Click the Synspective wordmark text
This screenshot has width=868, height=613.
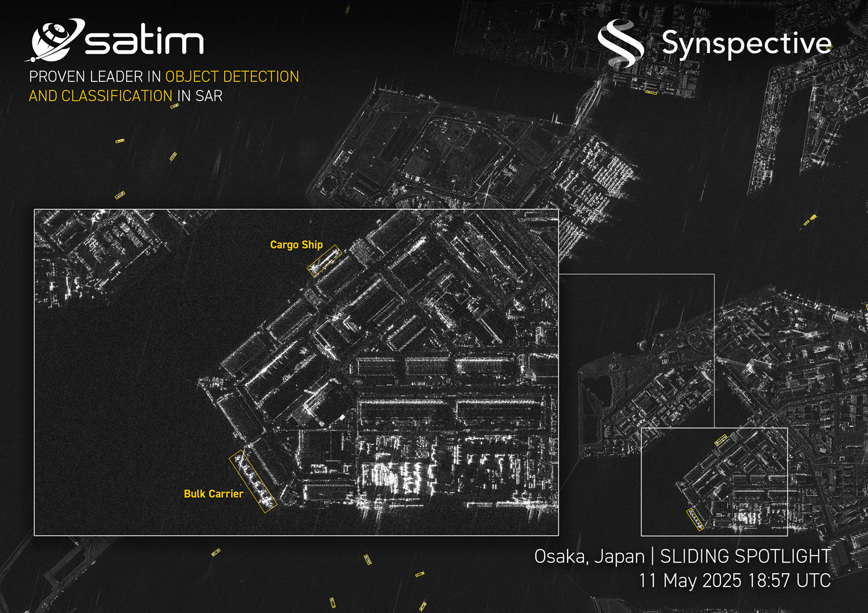(746, 42)
